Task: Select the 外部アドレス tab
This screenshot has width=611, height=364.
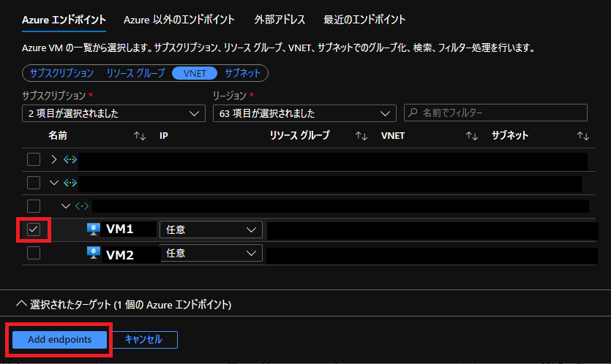Action: [280, 20]
